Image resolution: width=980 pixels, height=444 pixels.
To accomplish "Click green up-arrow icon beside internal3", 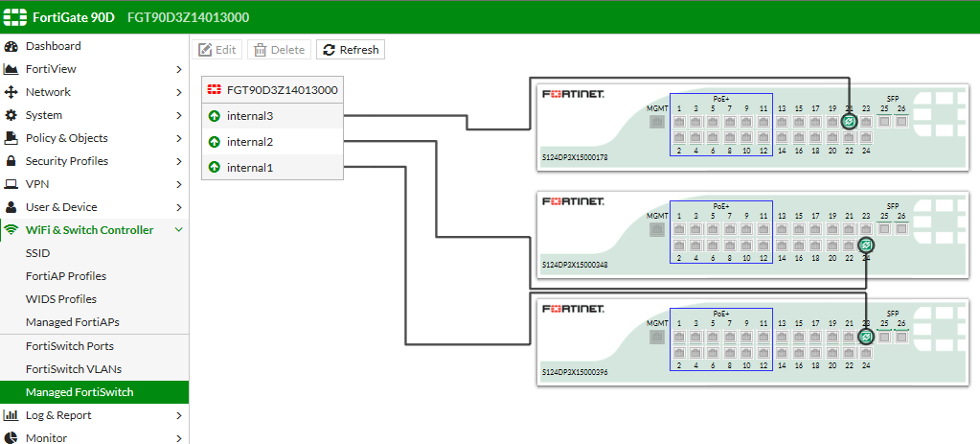I will point(215,116).
